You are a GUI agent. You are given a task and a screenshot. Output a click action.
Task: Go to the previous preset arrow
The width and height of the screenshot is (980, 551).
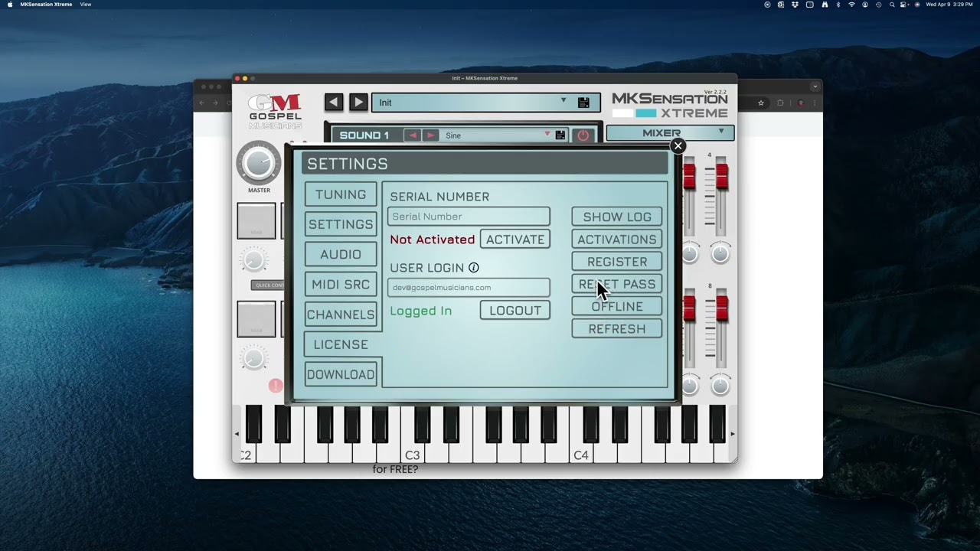(x=334, y=102)
